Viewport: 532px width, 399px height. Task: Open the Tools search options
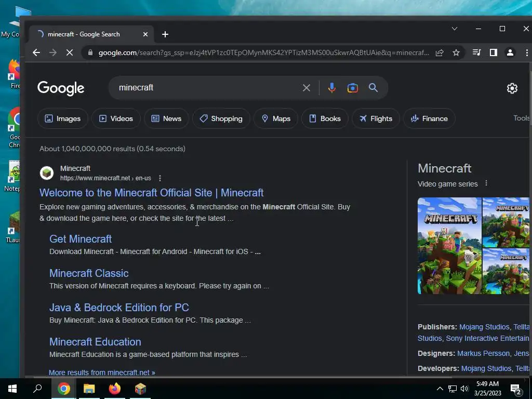coord(521,118)
